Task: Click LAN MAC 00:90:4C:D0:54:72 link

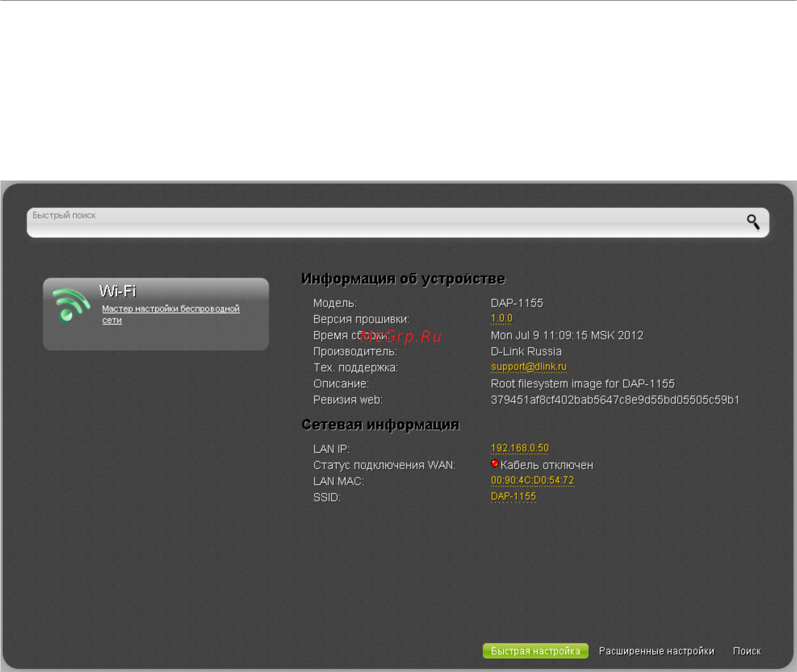Action: [x=532, y=480]
